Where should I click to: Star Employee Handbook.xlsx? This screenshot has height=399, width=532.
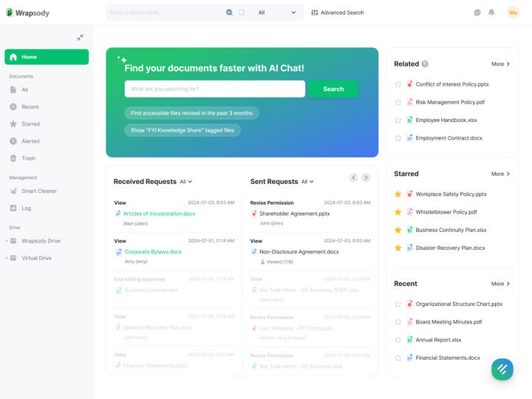click(398, 120)
